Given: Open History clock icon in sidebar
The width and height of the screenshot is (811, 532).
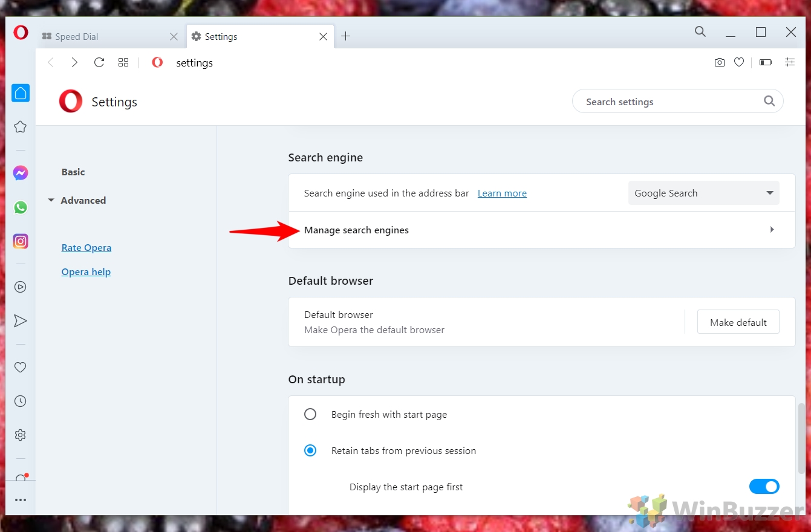Looking at the screenshot, I should point(21,401).
